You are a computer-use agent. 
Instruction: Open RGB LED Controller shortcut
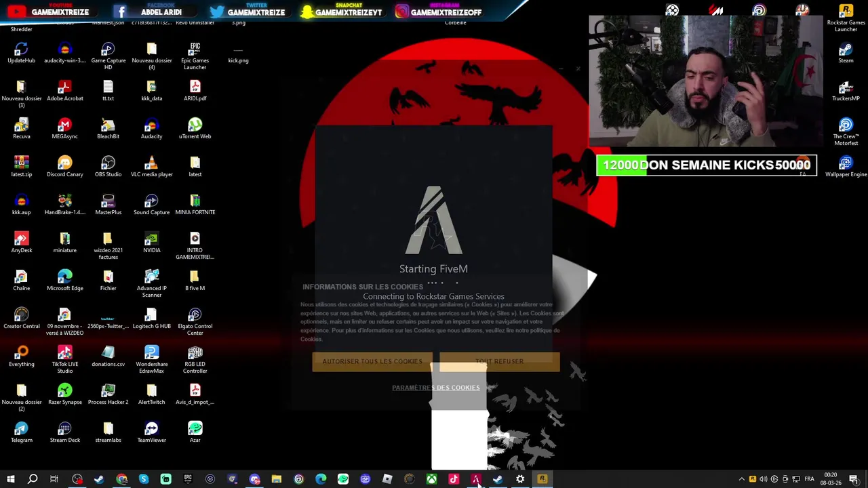[195, 360]
